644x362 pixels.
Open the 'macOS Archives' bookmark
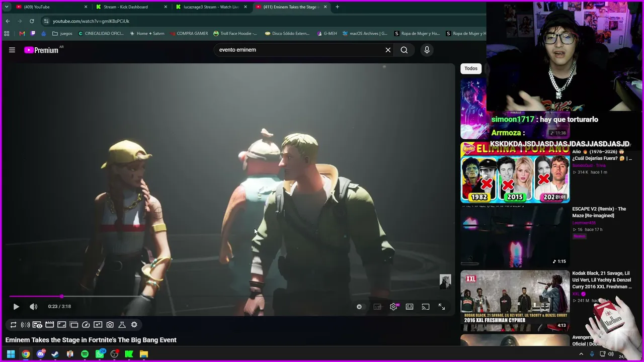point(365,34)
